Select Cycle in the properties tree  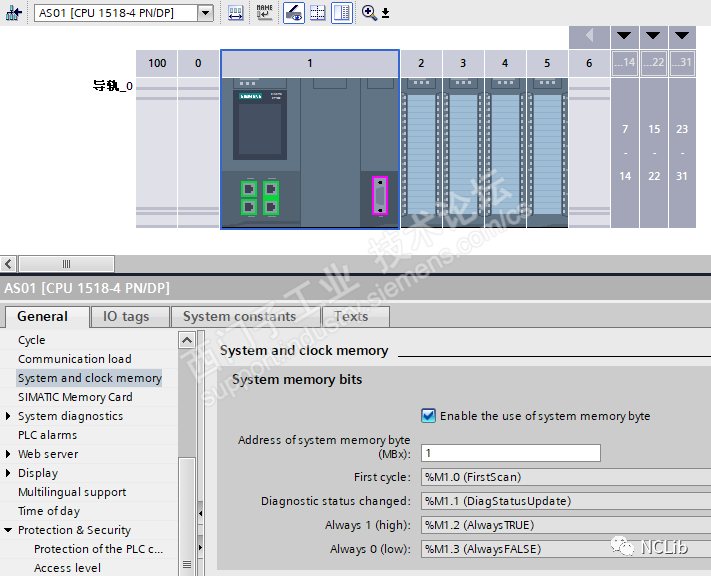31,340
